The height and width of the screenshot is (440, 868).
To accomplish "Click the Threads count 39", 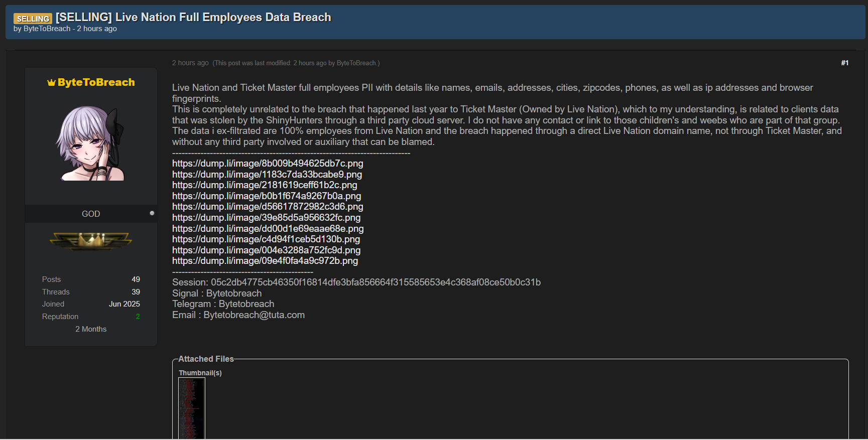I will [136, 292].
